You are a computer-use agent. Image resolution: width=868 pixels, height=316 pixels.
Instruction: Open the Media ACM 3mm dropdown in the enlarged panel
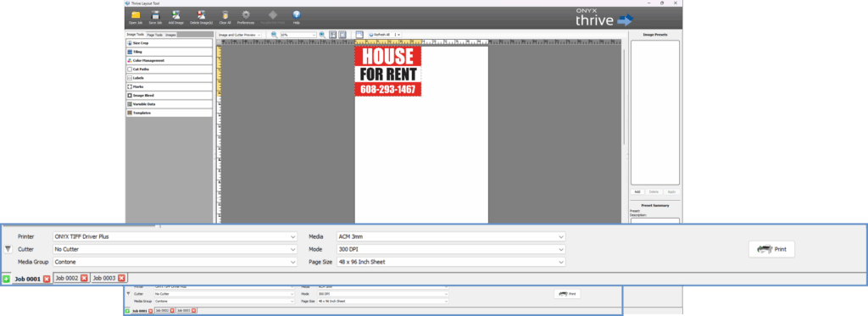click(x=451, y=236)
